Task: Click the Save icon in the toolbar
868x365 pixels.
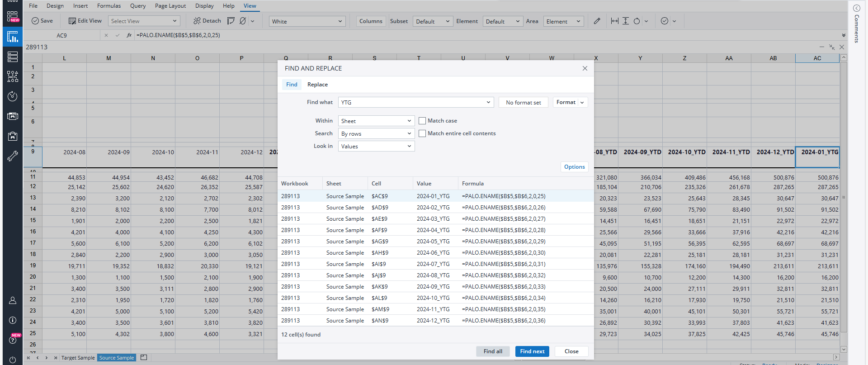Action: [35, 21]
